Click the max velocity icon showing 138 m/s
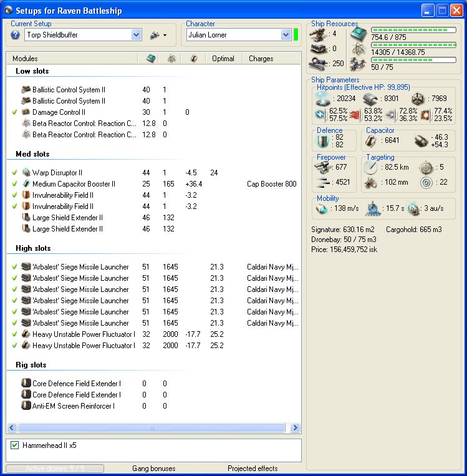 pyautogui.click(x=322, y=208)
